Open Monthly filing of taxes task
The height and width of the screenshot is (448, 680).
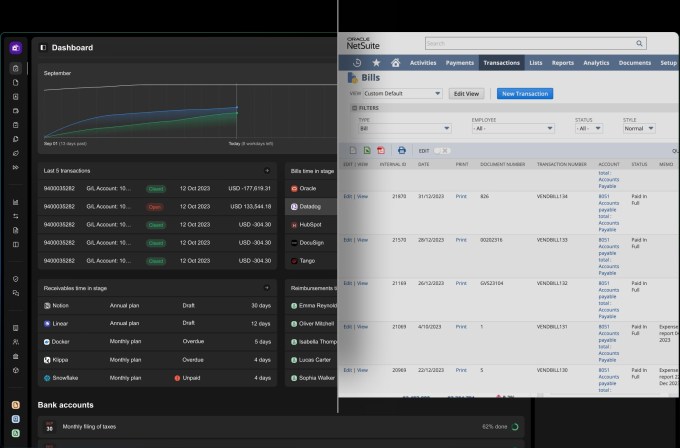[281, 427]
